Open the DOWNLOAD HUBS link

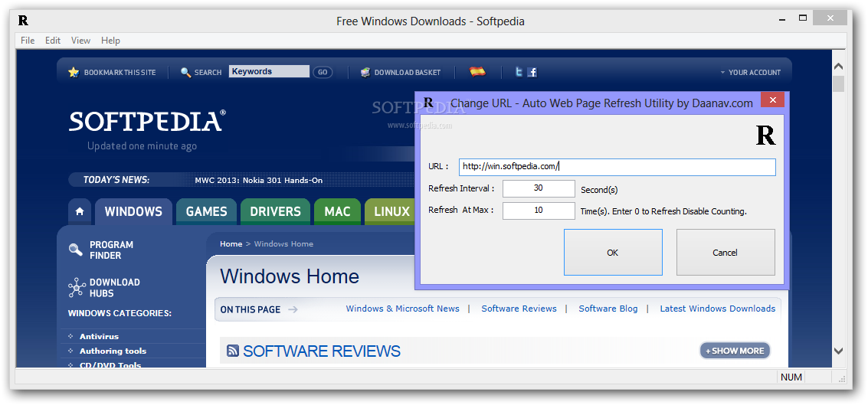click(115, 288)
